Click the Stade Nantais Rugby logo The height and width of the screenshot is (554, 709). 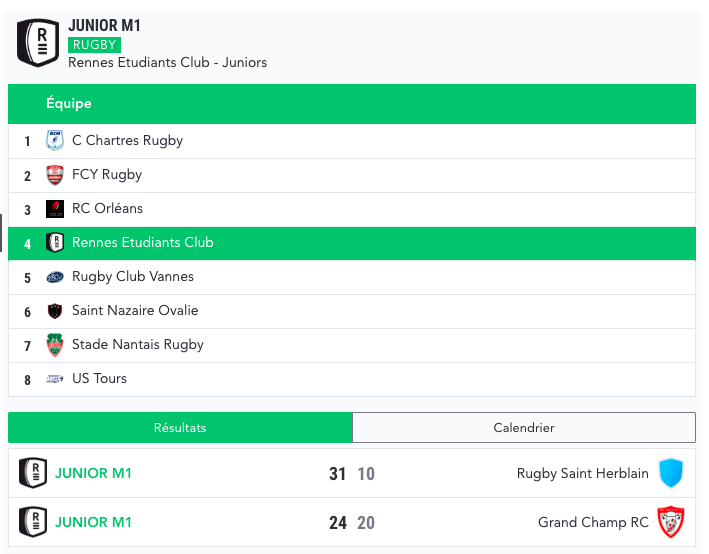[x=55, y=345]
